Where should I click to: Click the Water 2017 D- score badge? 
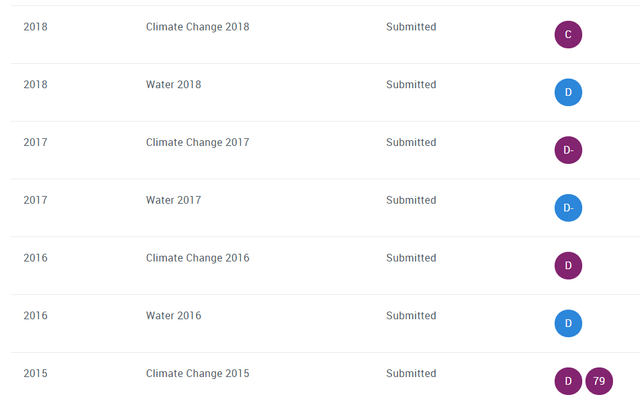[x=568, y=208]
